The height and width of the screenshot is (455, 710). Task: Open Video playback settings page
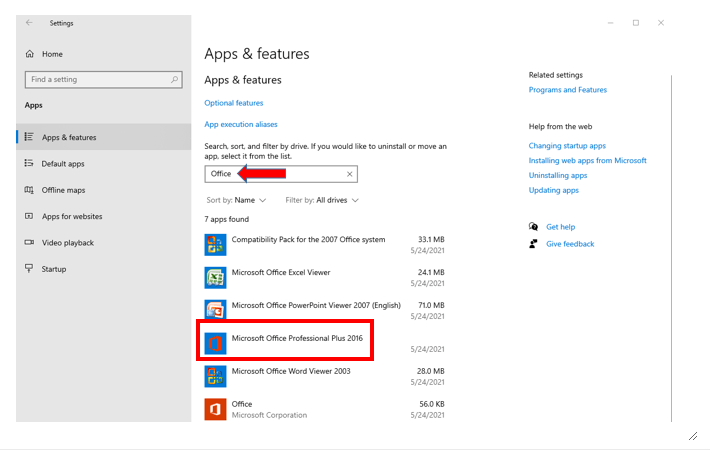click(x=68, y=243)
